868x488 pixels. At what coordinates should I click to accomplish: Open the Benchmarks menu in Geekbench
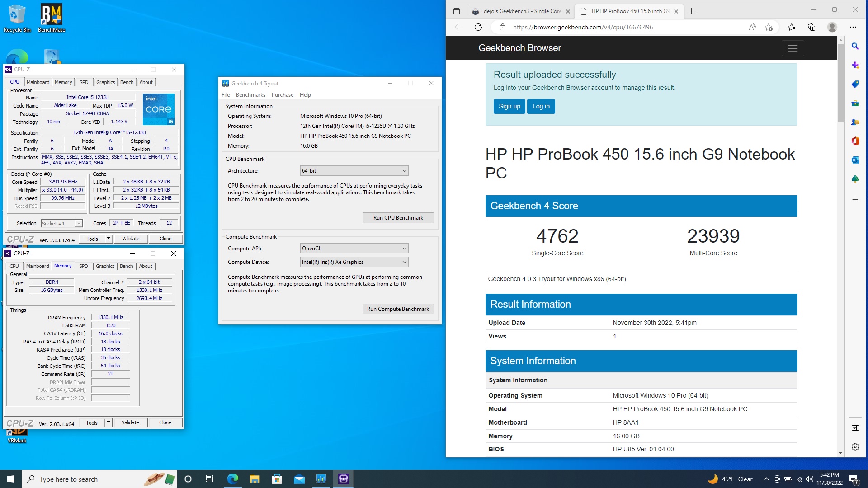coord(250,95)
